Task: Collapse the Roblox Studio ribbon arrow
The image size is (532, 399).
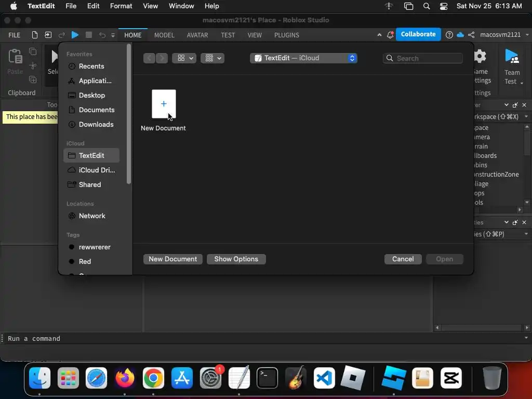Action: click(x=379, y=35)
